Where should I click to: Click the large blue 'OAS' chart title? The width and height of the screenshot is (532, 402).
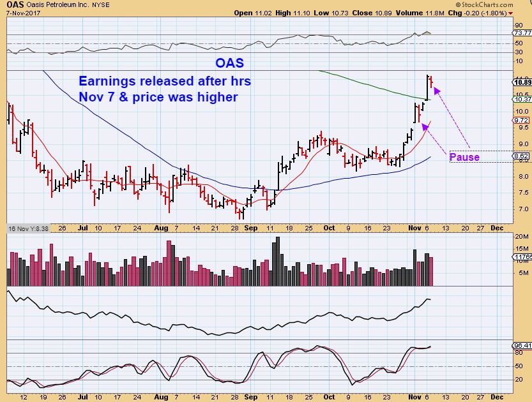pos(230,63)
